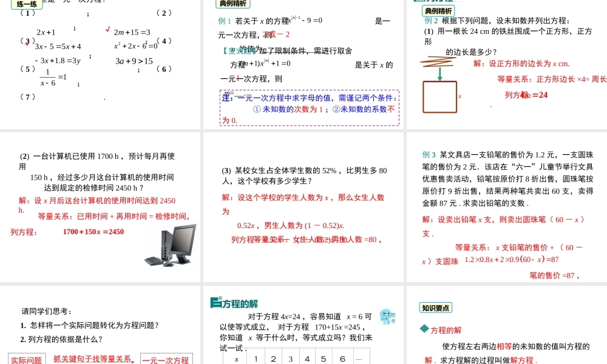The width and height of the screenshot is (607, 364).
Task: Click the 典例精析 tag above 例 2
Action: pos(438,11)
